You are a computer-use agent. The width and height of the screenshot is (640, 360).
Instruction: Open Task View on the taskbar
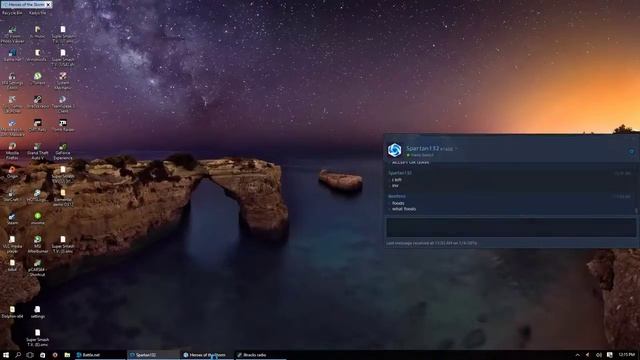30,355
